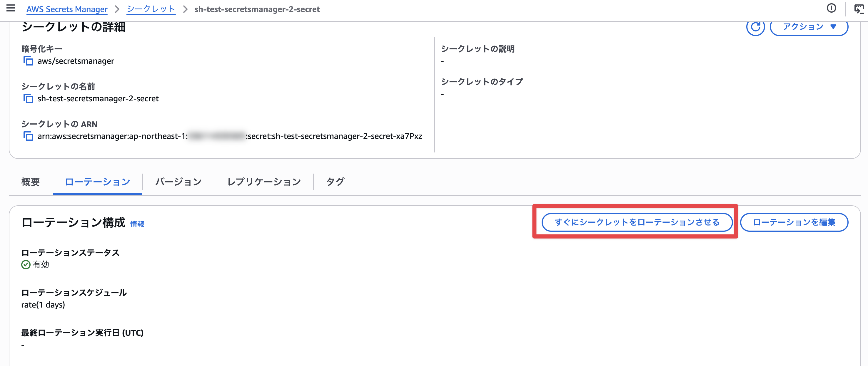Click the refresh secret details button
The width and height of the screenshot is (868, 366).
point(755,27)
